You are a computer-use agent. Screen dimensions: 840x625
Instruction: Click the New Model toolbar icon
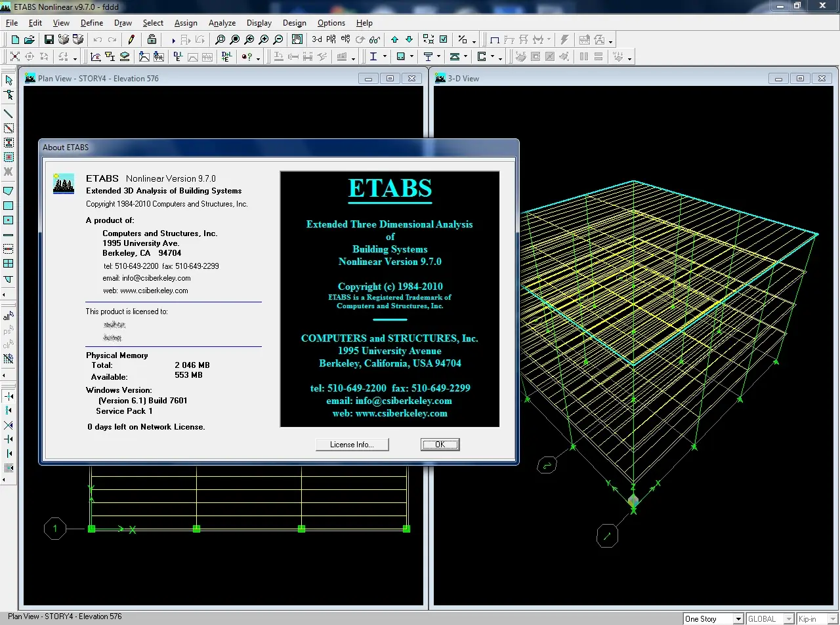point(15,39)
